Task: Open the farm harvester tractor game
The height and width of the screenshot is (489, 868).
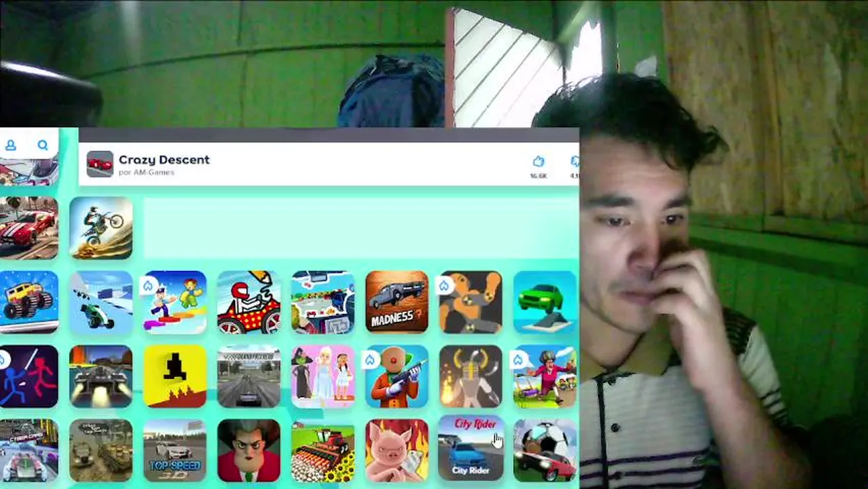Action: point(323,450)
